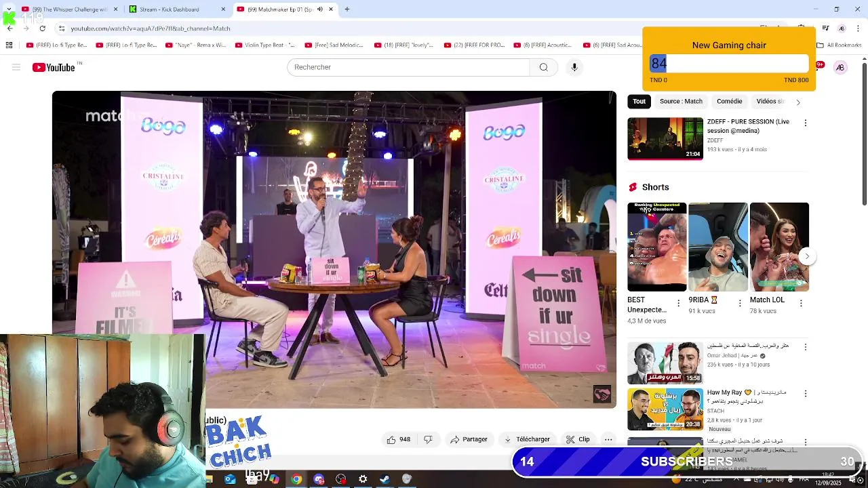The height and width of the screenshot is (488, 868).
Task: Open options for Omar Jehad video
Action: pyautogui.click(x=805, y=347)
